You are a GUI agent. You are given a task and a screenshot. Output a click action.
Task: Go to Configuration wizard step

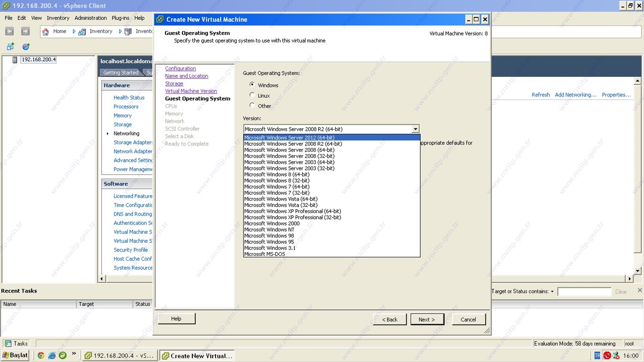pos(180,68)
